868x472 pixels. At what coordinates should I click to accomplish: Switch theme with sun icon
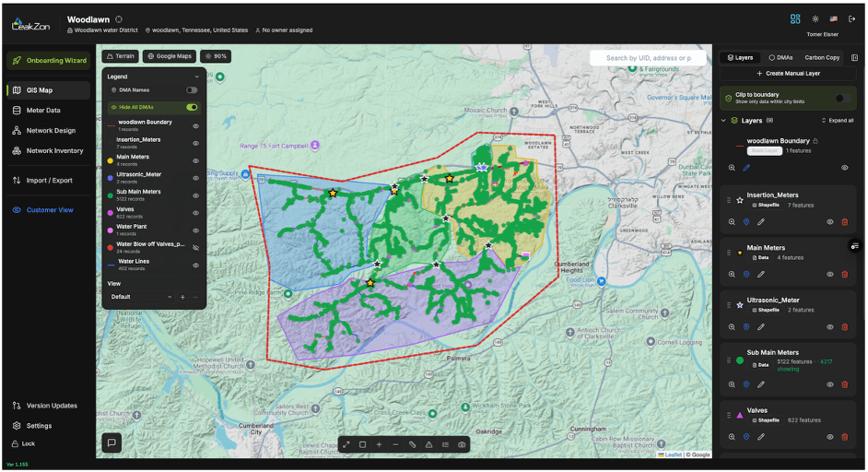[815, 18]
